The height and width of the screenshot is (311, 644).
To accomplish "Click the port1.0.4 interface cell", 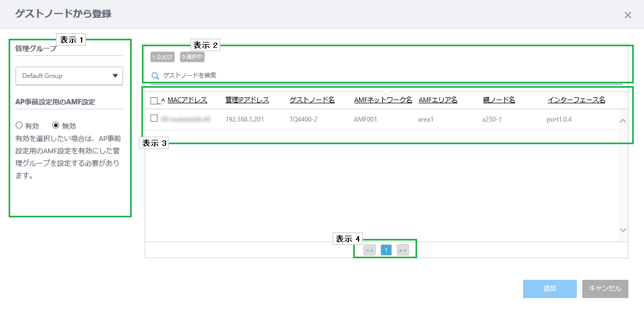I will (560, 119).
